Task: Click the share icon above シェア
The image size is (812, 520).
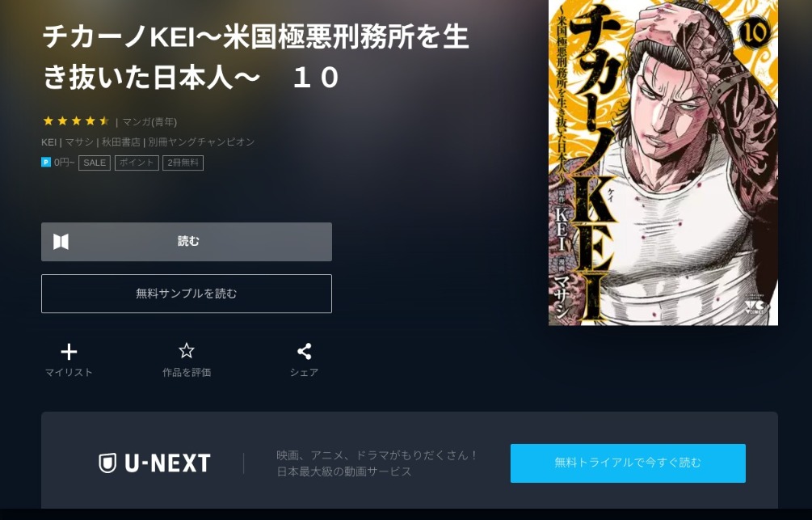Action: pyautogui.click(x=304, y=352)
